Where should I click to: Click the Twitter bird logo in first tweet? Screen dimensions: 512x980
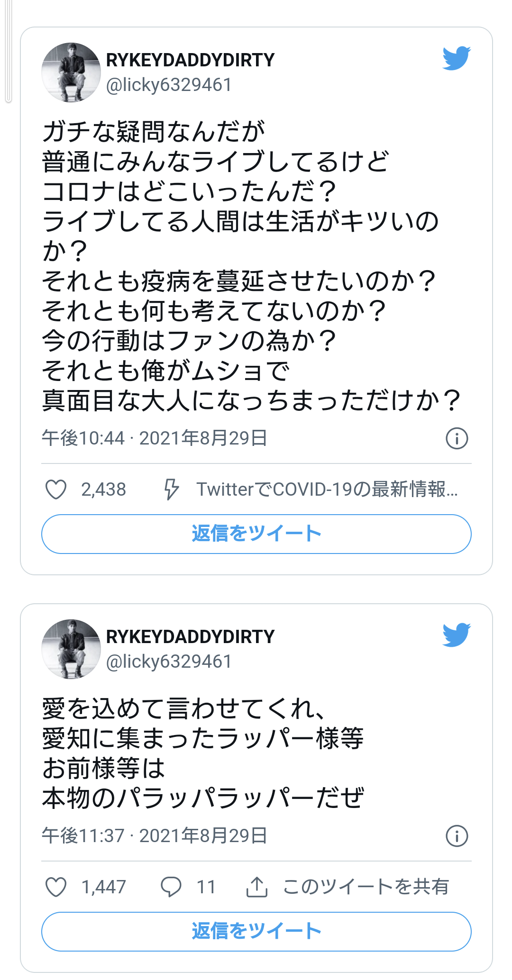[457, 58]
